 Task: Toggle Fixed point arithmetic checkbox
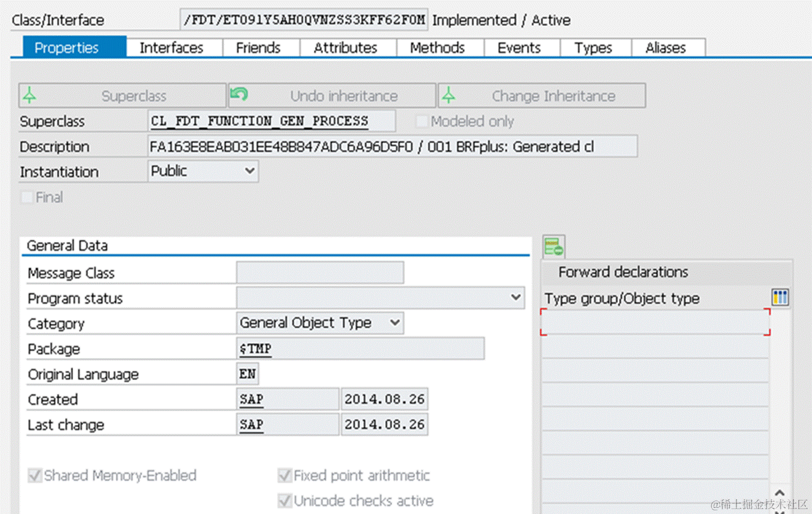284,475
